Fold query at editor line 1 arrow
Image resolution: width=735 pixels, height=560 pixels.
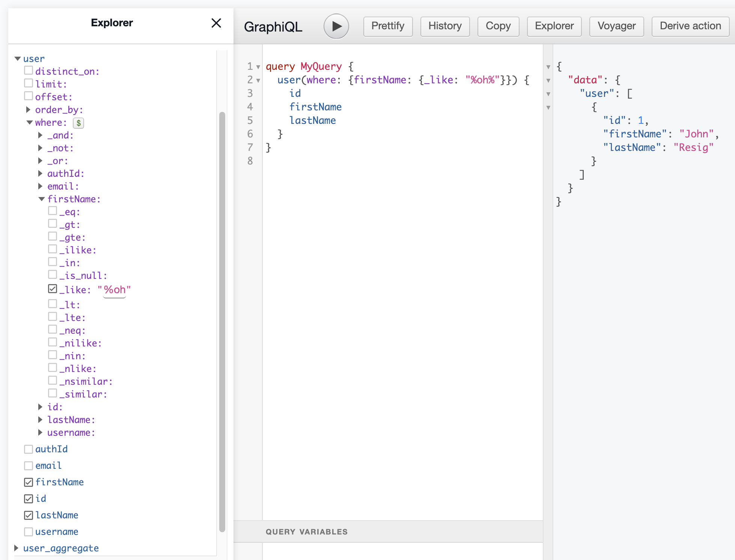[258, 67]
